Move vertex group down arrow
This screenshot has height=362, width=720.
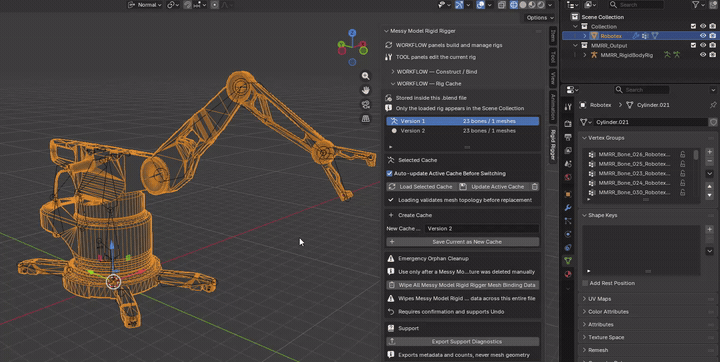(x=709, y=195)
